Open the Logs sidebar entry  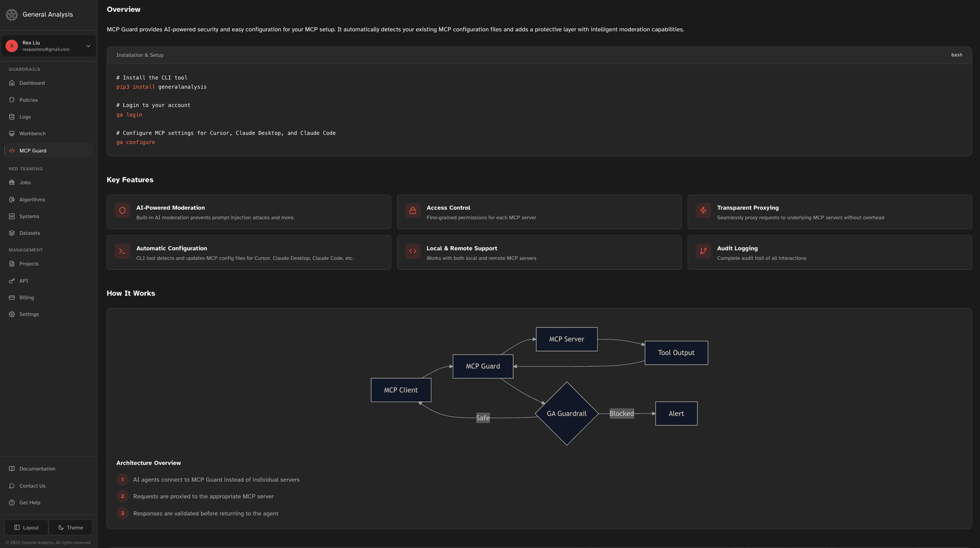pyautogui.click(x=48, y=117)
